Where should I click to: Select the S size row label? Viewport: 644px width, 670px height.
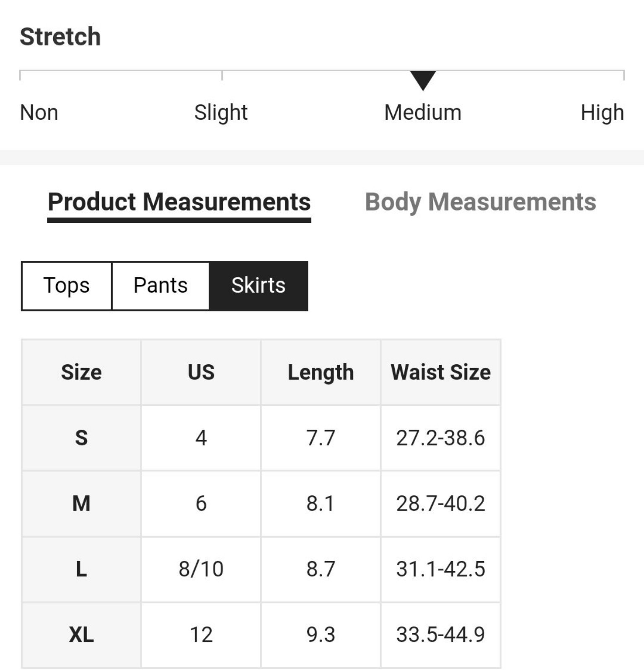[81, 438]
